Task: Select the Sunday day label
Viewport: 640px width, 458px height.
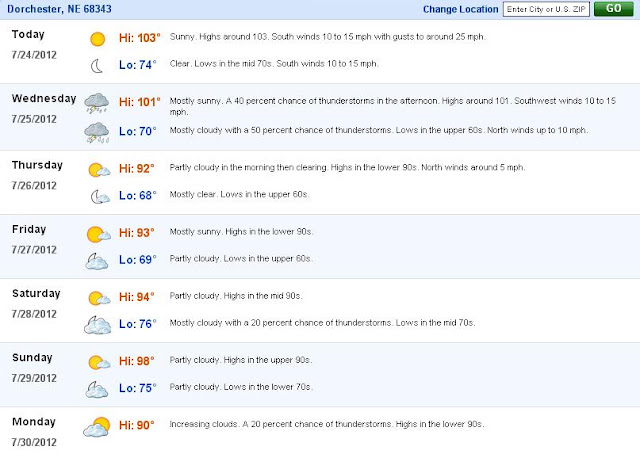Action: [x=32, y=357]
